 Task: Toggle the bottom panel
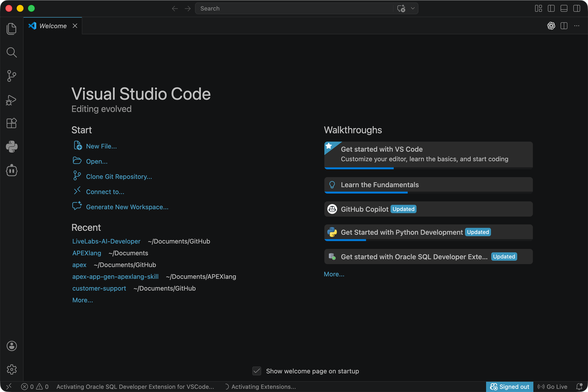[564, 8]
